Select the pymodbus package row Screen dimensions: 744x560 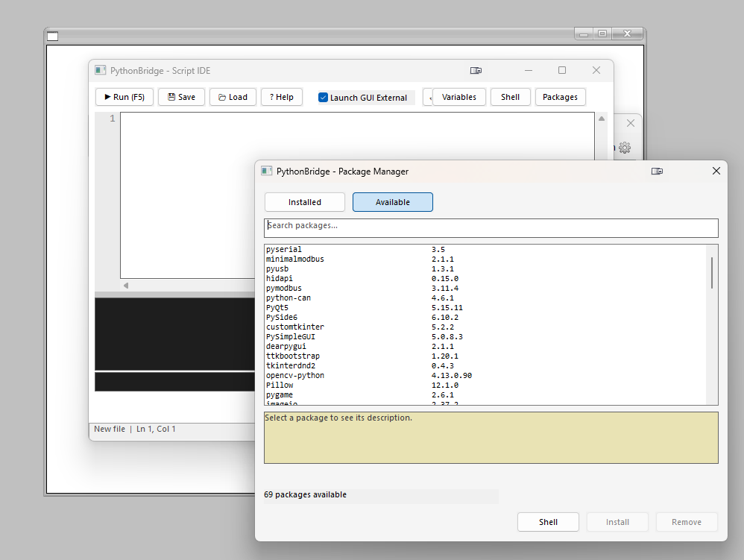(x=485, y=288)
